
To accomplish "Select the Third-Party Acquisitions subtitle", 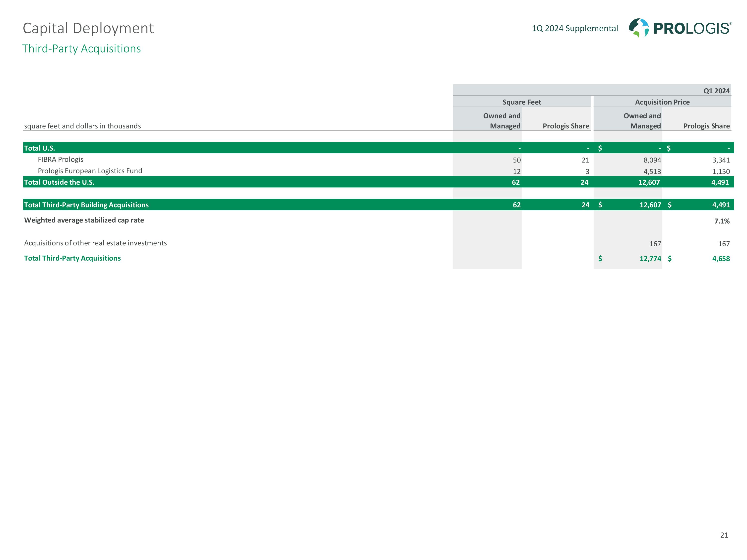I will point(81,49).
